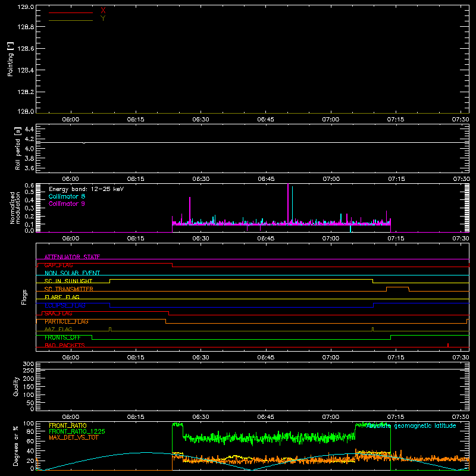Click the GAP_FLAG label
Image resolution: width=476 pixels, height=476 pixels.
click(x=58, y=265)
